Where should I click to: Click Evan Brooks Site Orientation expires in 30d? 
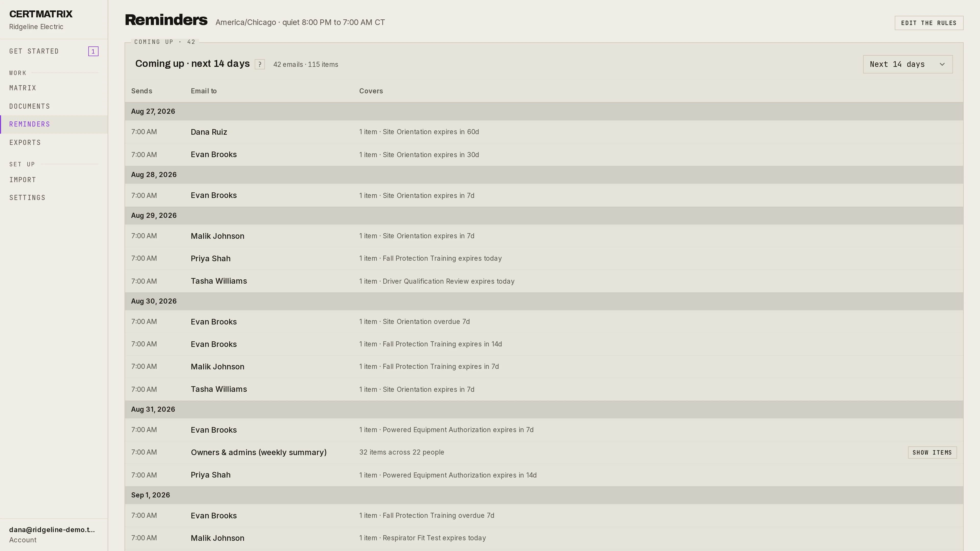tap(544, 155)
